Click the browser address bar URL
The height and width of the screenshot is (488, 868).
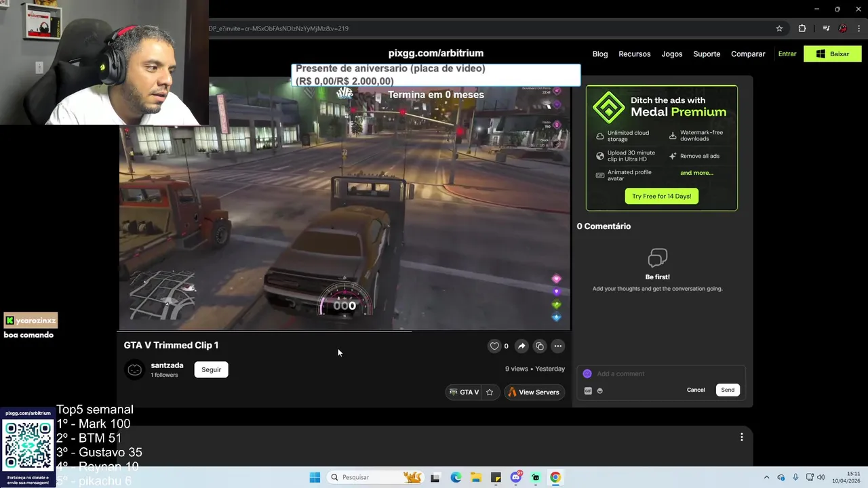(x=278, y=28)
